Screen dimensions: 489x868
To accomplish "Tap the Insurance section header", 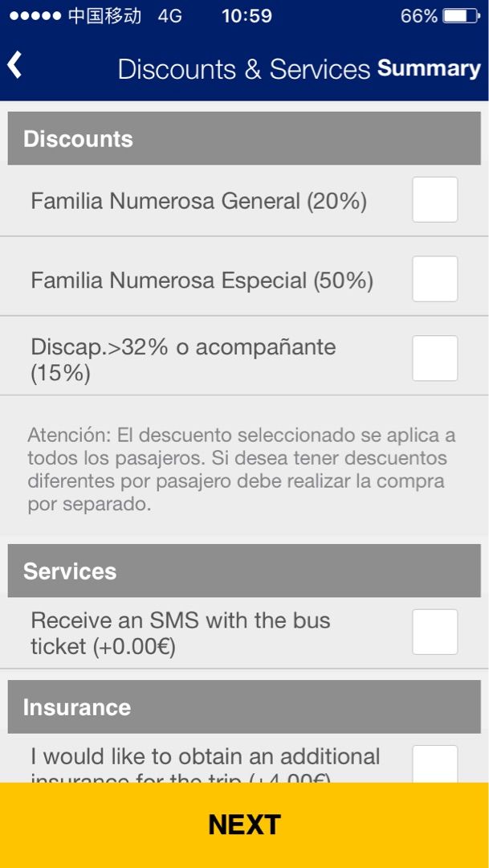I will [x=244, y=707].
